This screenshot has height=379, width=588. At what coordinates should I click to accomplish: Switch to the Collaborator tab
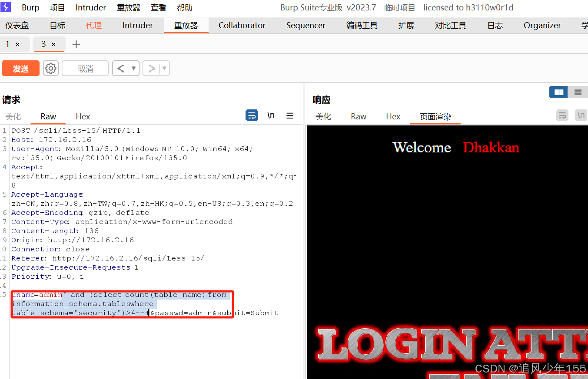(x=242, y=25)
